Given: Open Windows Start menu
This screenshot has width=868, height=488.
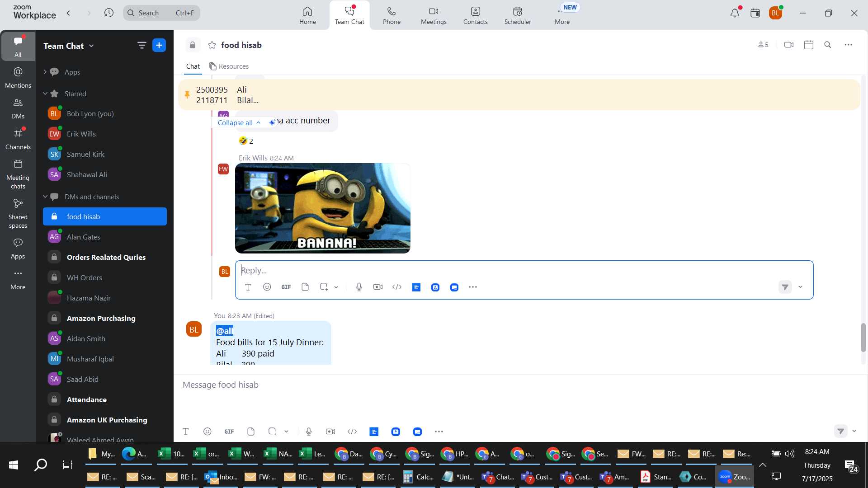Looking at the screenshot, I should tap(14, 465).
